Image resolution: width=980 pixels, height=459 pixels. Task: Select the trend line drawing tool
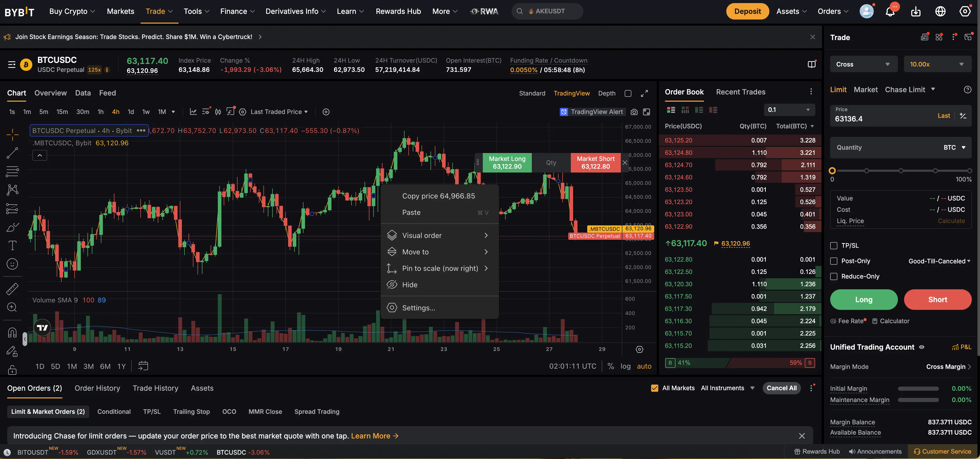[x=12, y=153]
